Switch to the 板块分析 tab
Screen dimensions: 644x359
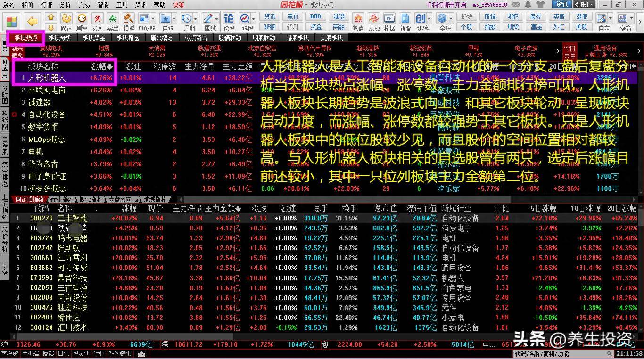60,38
